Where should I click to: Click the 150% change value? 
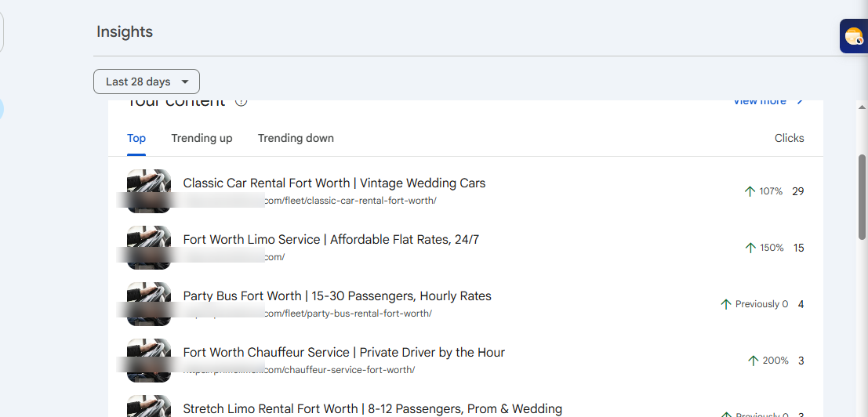(x=772, y=248)
